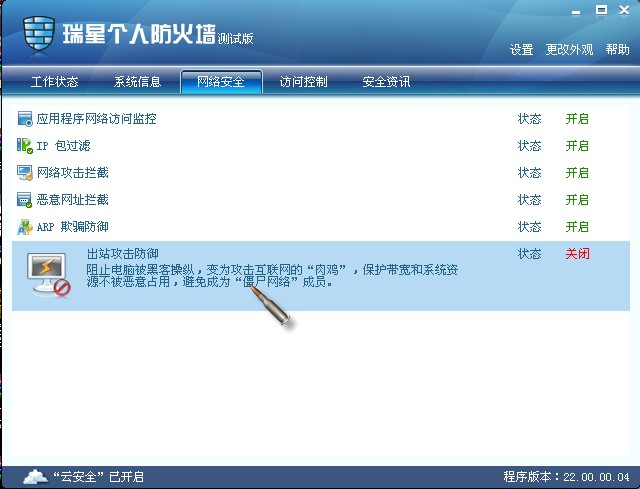Open 设置 in the top right
640x489 pixels.
[521, 50]
